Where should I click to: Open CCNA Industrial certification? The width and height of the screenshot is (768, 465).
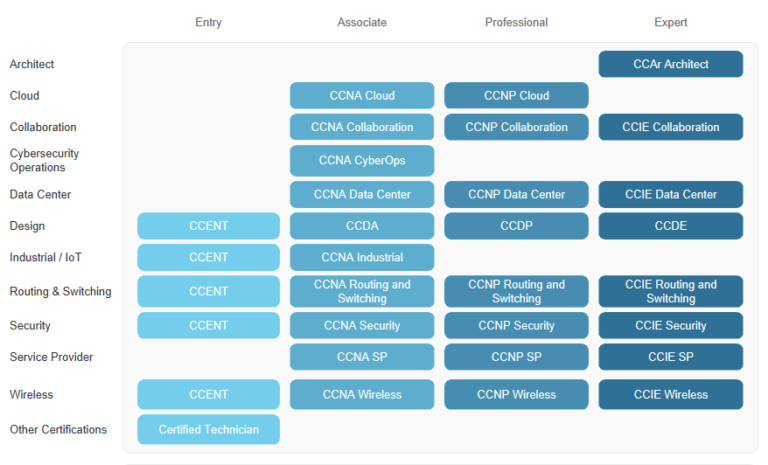[362, 257]
